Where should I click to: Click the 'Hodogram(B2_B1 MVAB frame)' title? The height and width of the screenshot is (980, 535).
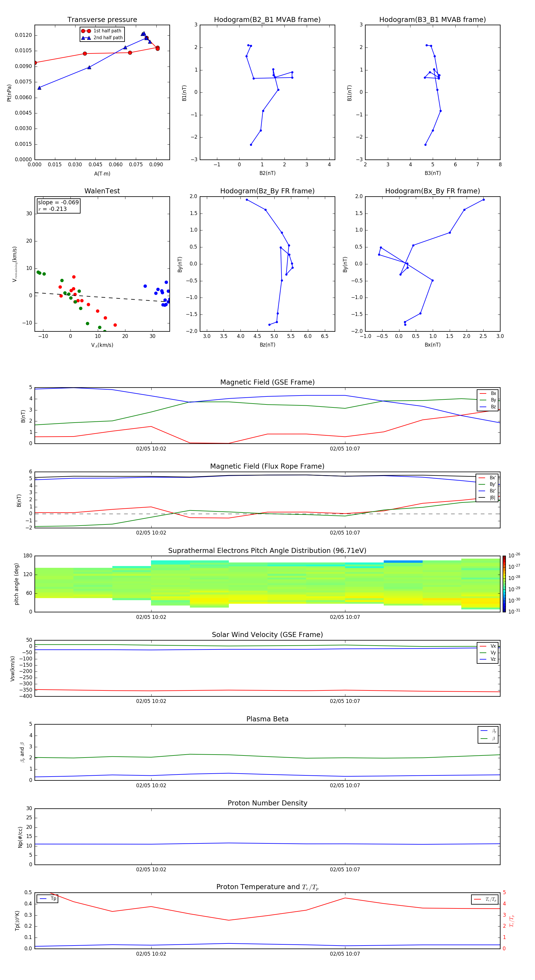267,20
